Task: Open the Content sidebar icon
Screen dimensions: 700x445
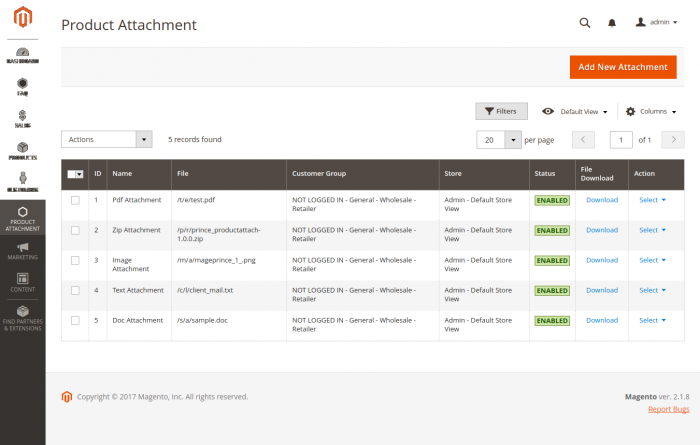Action: coord(22,278)
